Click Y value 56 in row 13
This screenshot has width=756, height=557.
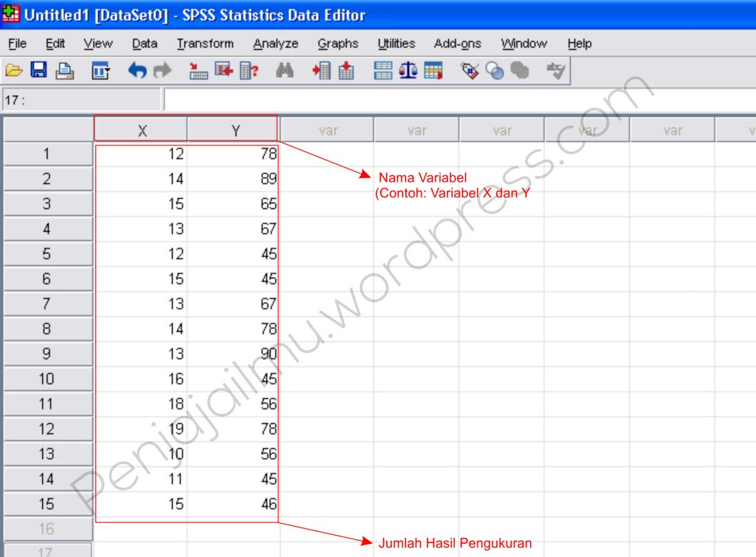tap(233, 454)
